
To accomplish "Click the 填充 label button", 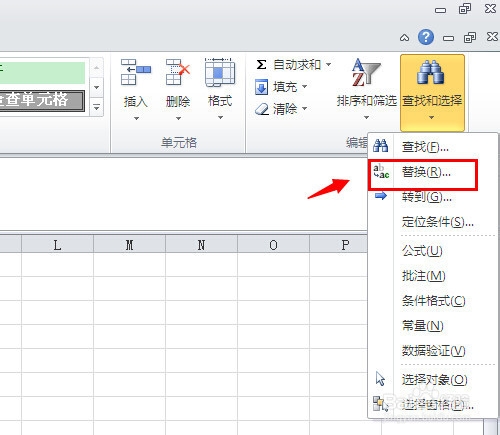I will pyautogui.click(x=285, y=87).
